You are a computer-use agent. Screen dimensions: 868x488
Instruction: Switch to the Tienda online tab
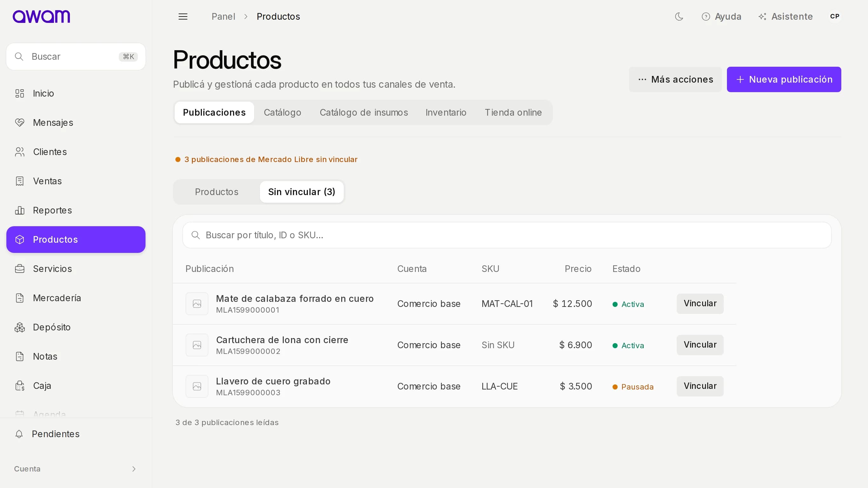(513, 112)
